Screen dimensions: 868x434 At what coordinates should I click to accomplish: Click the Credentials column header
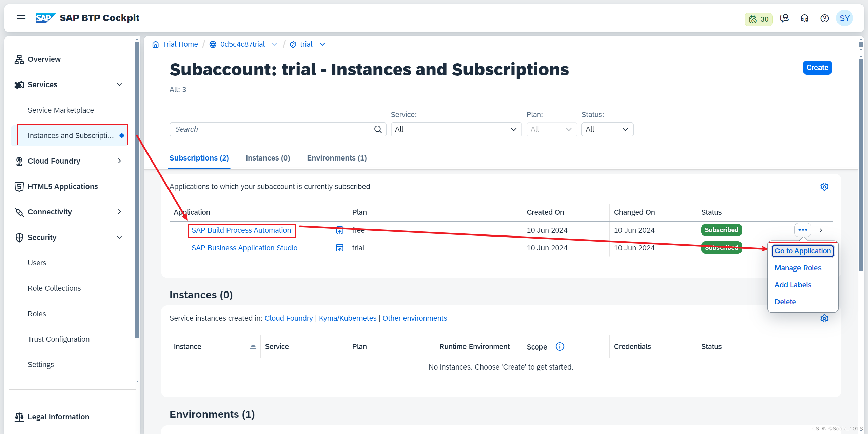tap(632, 347)
